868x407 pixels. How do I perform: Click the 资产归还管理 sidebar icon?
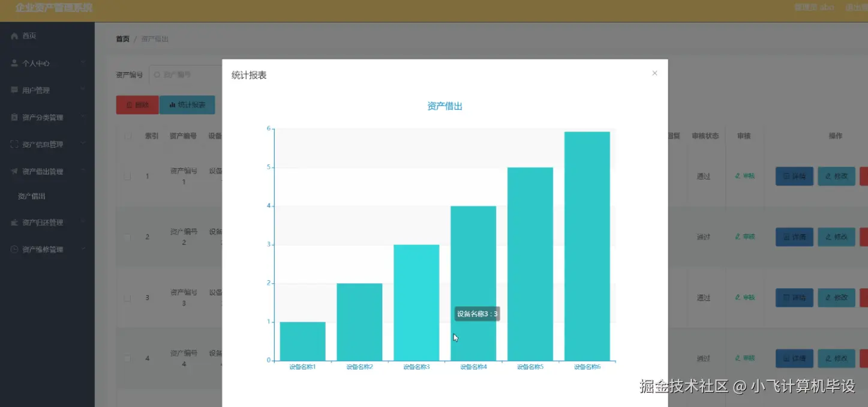click(x=14, y=222)
